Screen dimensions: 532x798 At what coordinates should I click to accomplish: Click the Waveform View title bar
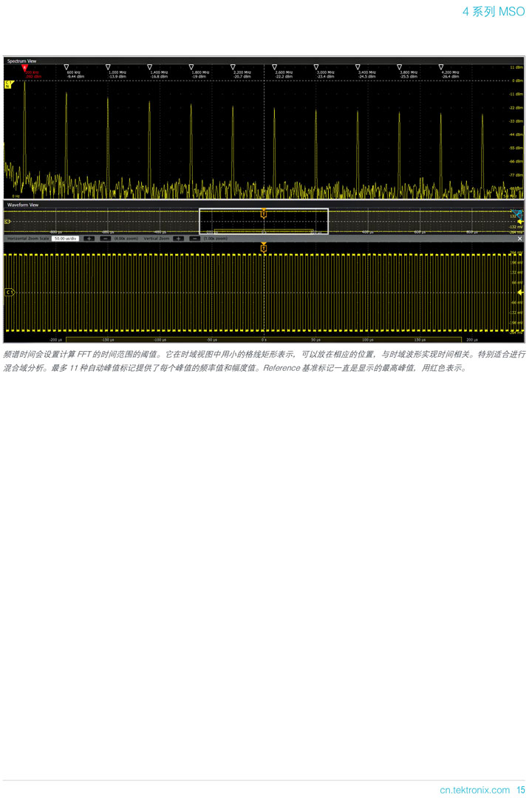[x=264, y=205]
